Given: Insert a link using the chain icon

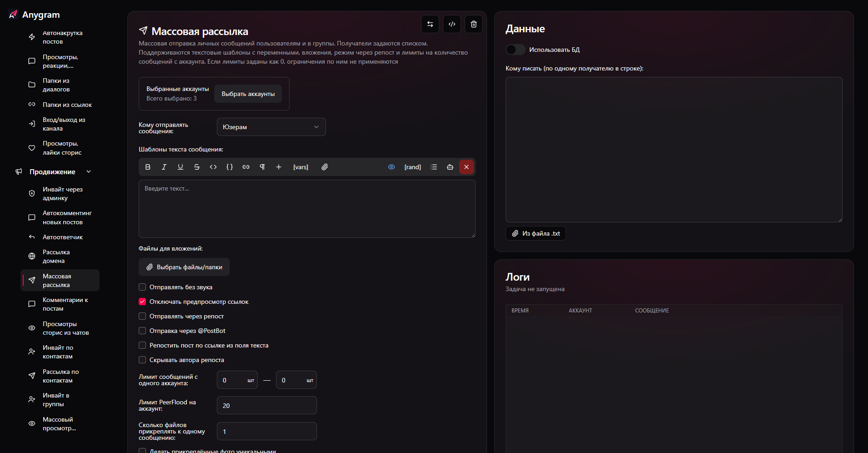Looking at the screenshot, I should (x=246, y=167).
